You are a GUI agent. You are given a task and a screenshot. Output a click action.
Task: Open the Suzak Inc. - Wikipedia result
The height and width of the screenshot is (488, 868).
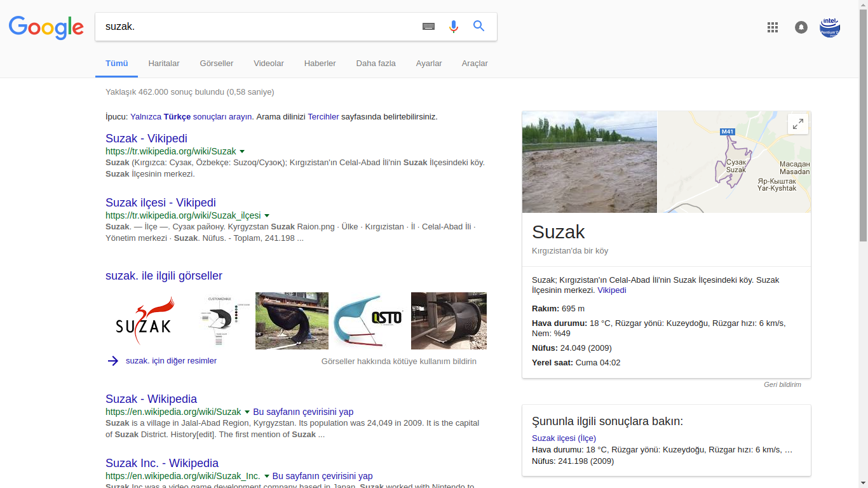[162, 463]
